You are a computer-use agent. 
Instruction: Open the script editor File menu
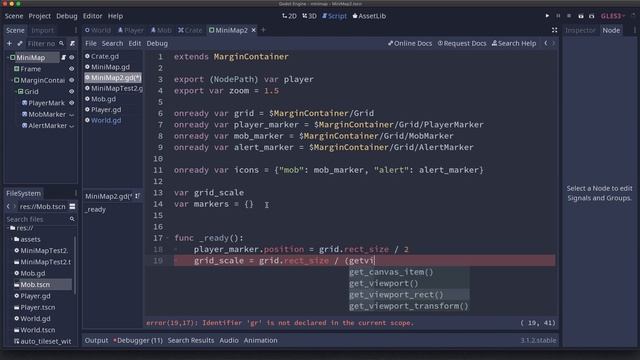pyautogui.click(x=91, y=43)
